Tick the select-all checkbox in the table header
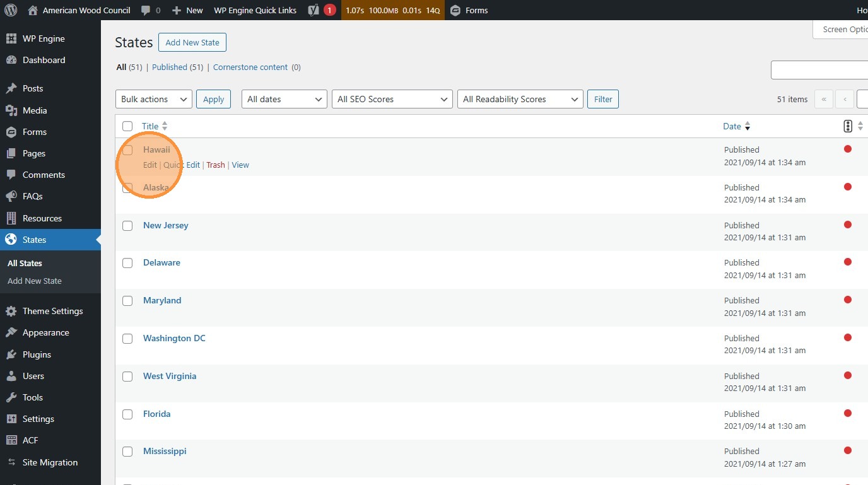The height and width of the screenshot is (485, 868). pos(127,126)
